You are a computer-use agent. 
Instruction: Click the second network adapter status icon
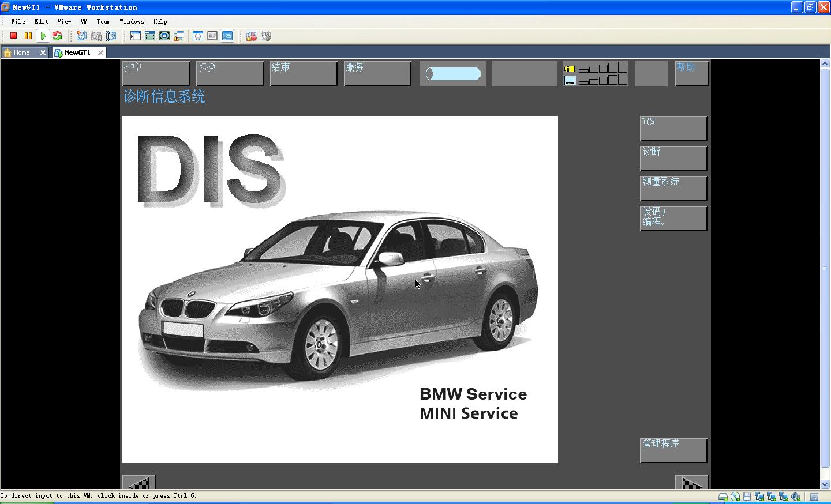pos(772,497)
